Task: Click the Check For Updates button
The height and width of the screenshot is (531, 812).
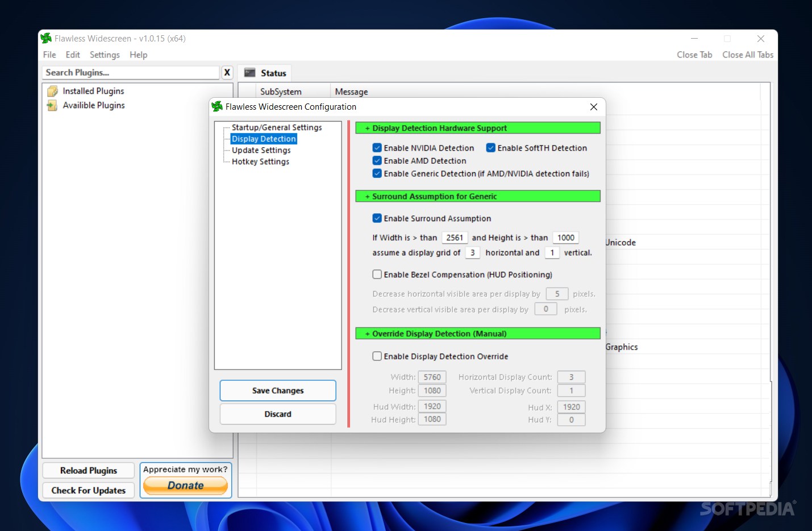Action: (x=89, y=490)
